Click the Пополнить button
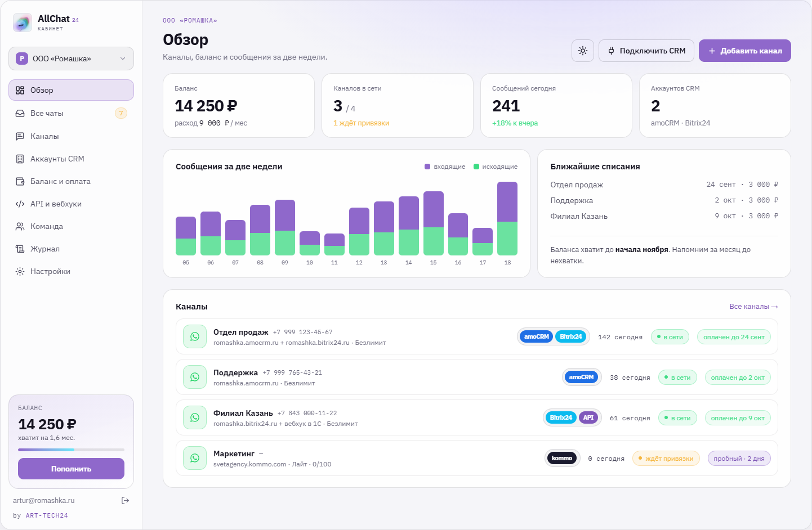 71,469
